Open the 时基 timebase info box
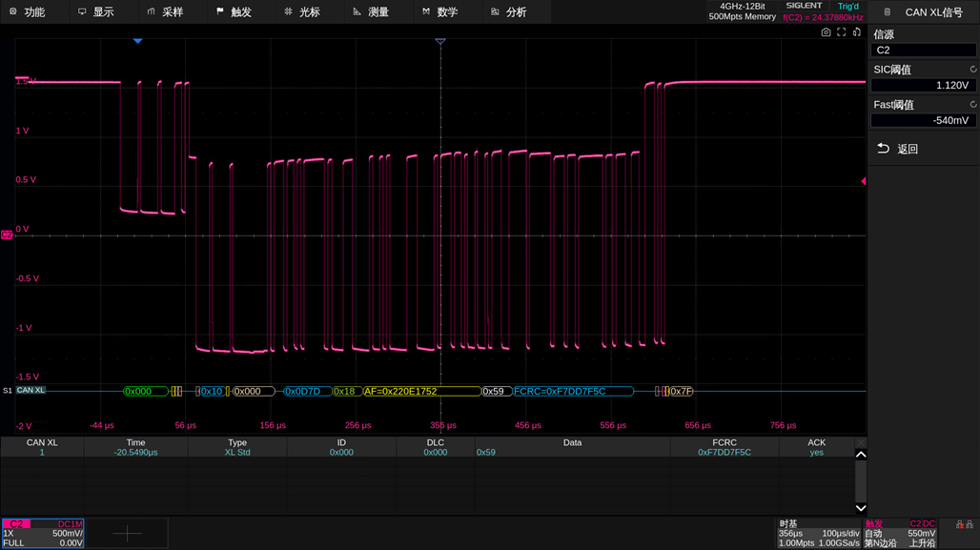980x550 pixels. [x=819, y=533]
